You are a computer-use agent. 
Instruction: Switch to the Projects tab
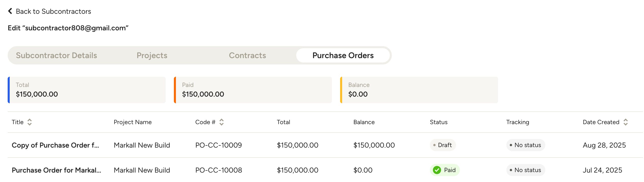tap(152, 55)
